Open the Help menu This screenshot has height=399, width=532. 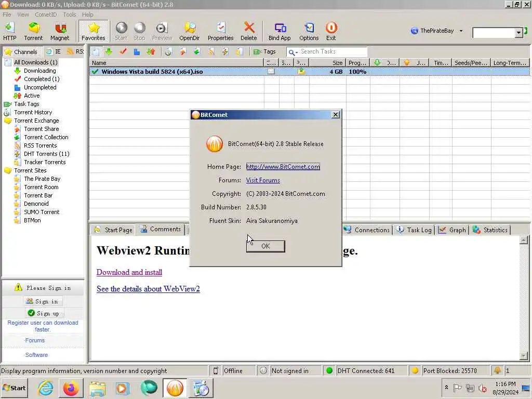pyautogui.click(x=87, y=15)
